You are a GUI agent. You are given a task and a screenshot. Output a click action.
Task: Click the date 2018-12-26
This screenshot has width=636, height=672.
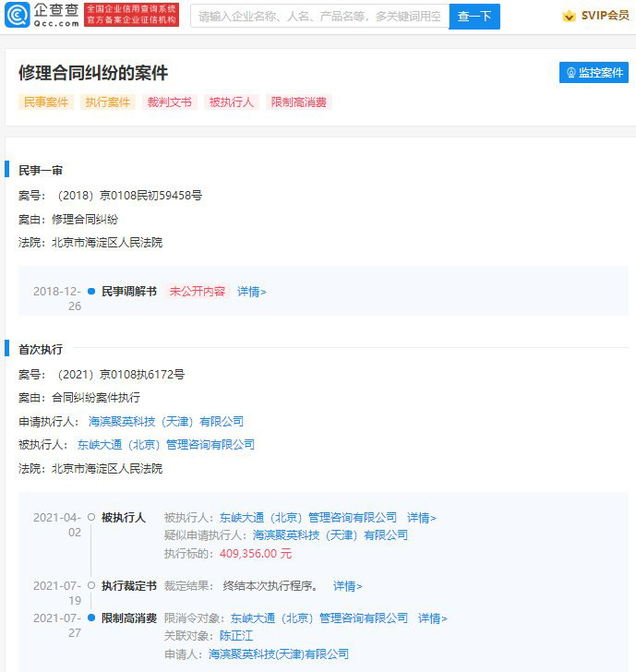coord(57,299)
